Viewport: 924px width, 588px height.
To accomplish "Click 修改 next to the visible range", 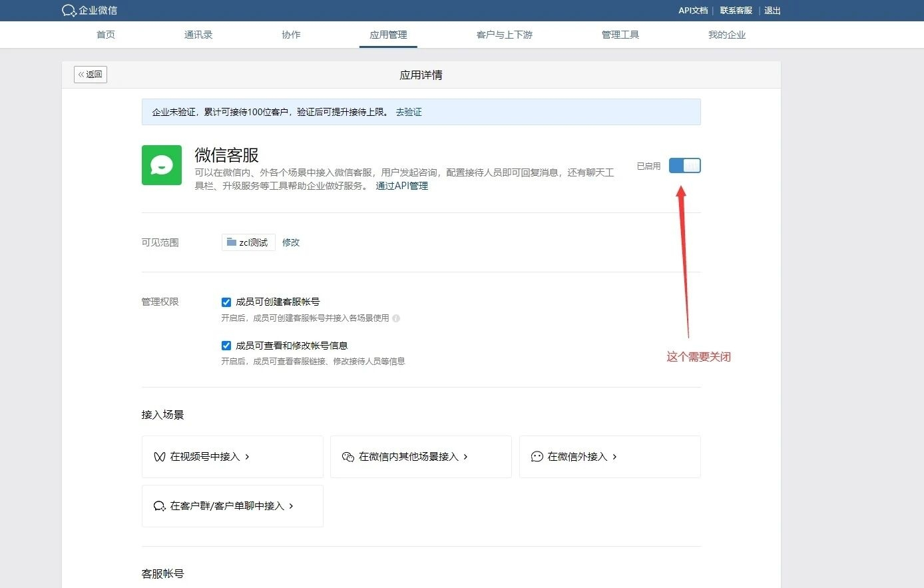I will point(291,242).
